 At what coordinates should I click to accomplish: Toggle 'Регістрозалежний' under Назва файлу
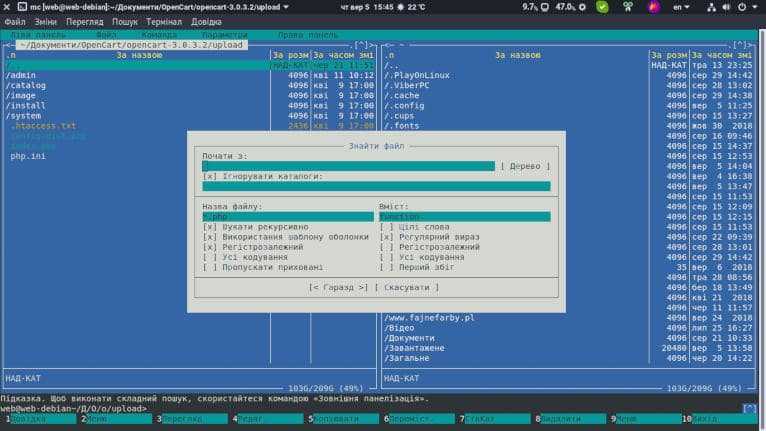click(210, 247)
